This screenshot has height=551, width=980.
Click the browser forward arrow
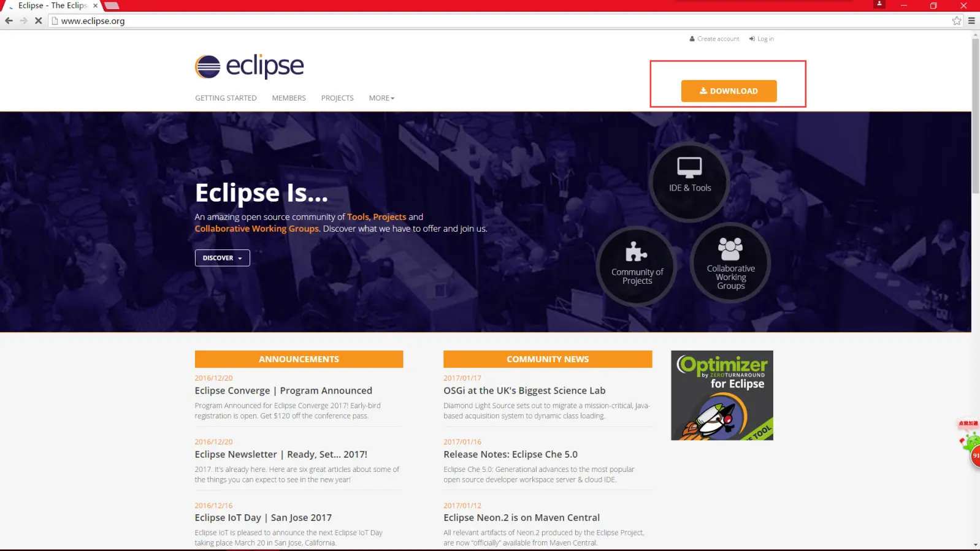tap(23, 21)
